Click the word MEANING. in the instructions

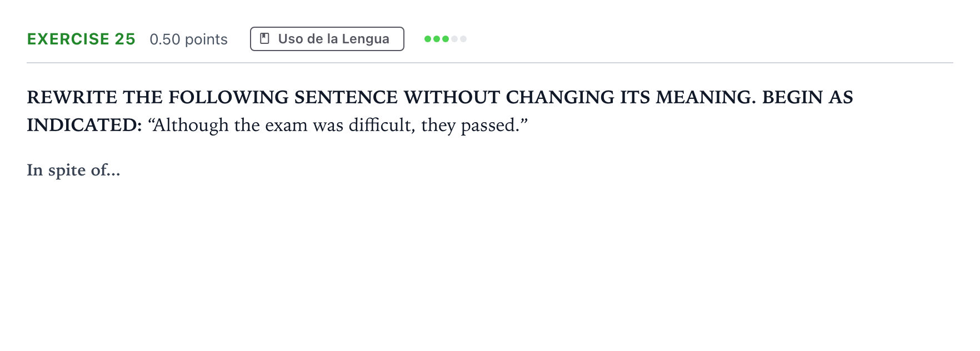click(706, 97)
